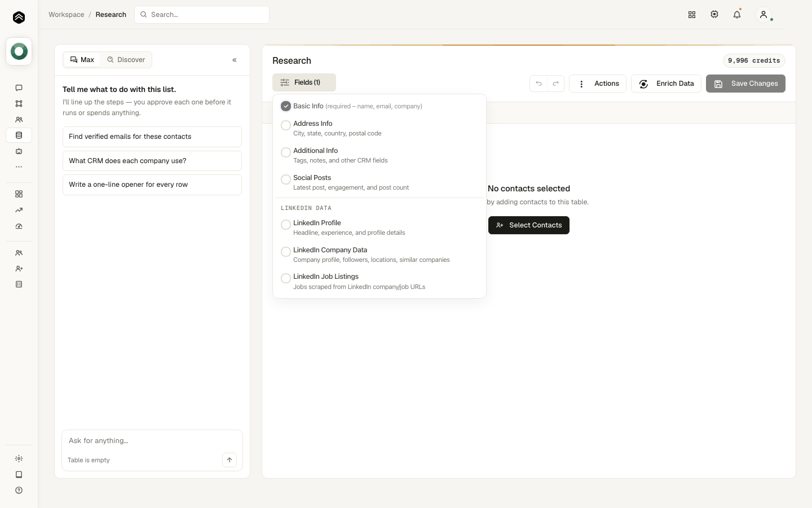Viewport: 812px width, 508px height.
Task: Click the "Ask for anything..." input box
Action: [152, 441]
